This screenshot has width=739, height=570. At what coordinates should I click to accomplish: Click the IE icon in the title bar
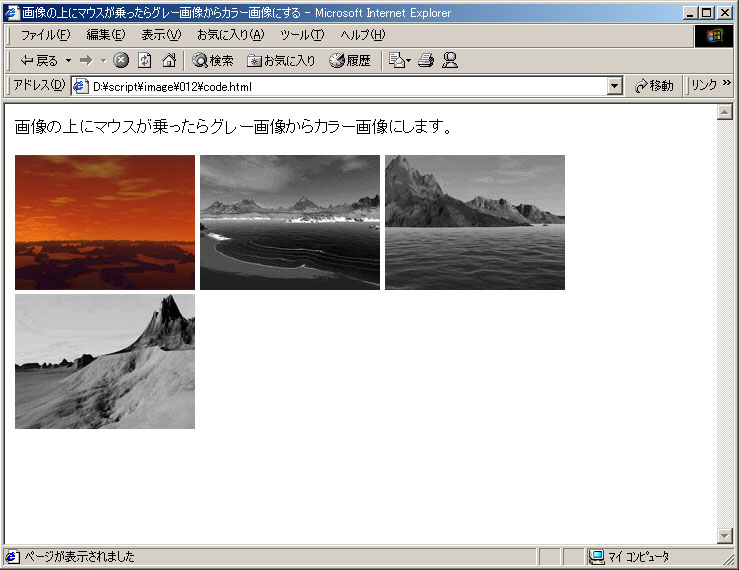tap(11, 13)
